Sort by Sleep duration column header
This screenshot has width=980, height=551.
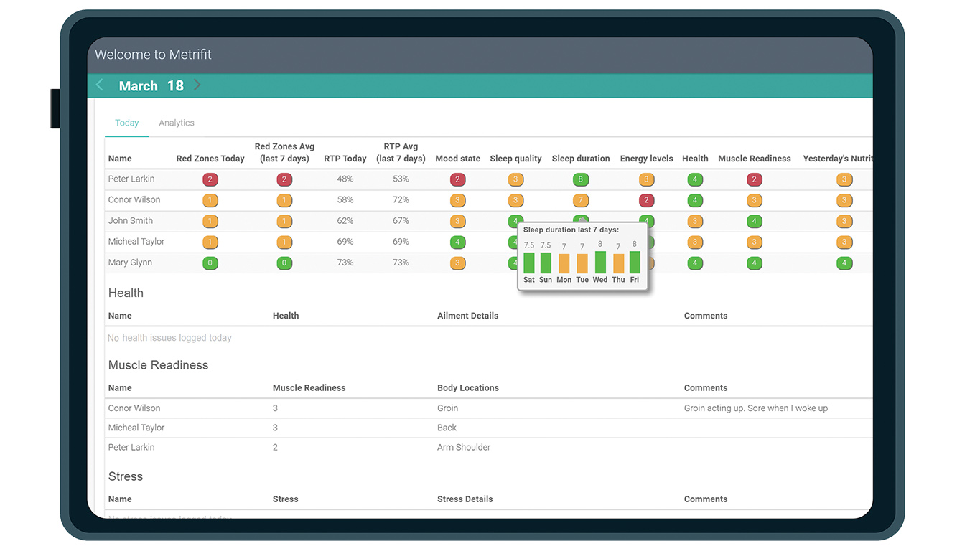[581, 159]
